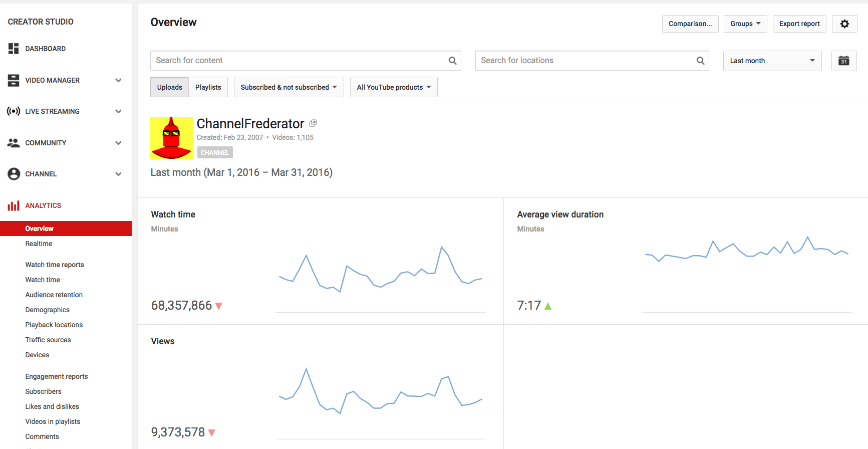This screenshot has width=868, height=449.
Task: Click the Community people icon
Action: (x=14, y=143)
